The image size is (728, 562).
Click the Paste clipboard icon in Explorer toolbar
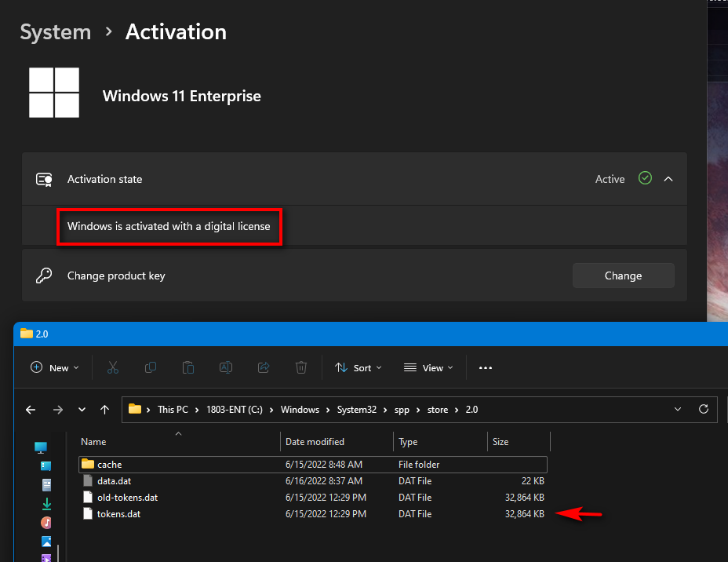(x=188, y=368)
